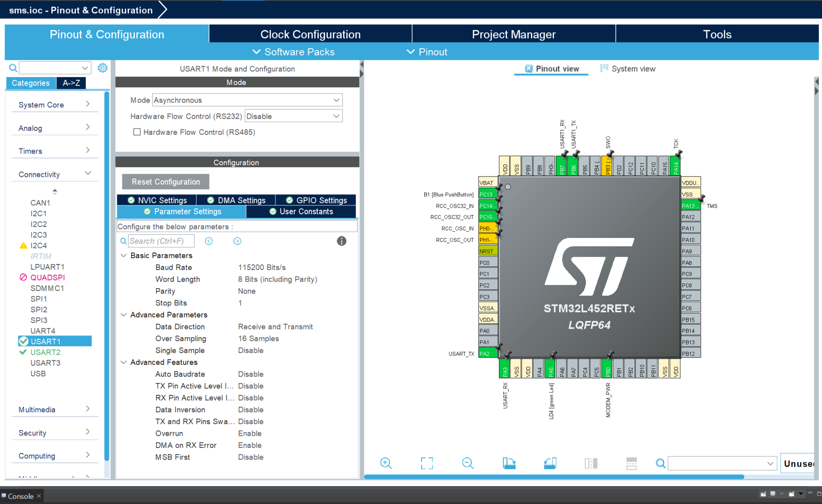Click the QUADSPI disabled conflict icon
This screenshot has width=822, height=504.
coord(23,277)
